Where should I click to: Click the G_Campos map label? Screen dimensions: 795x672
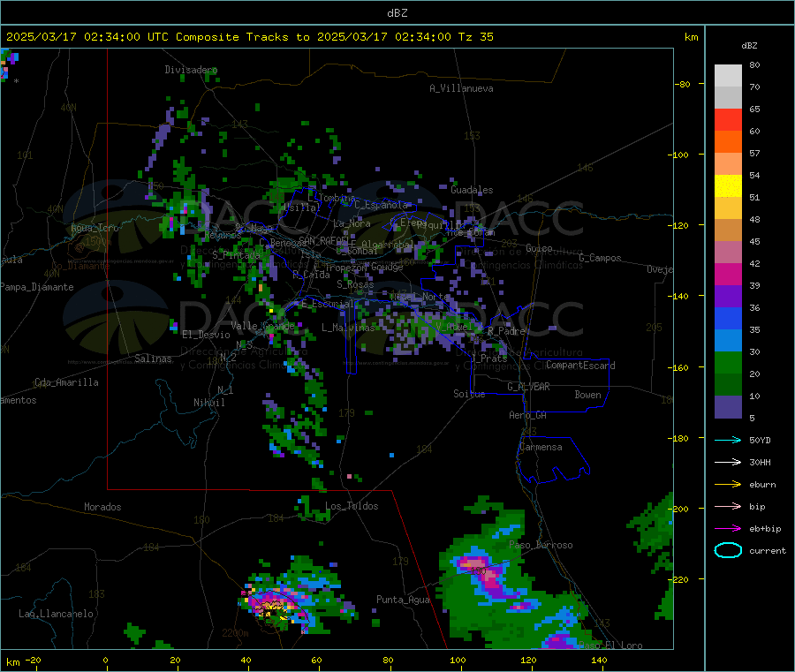pos(601,258)
